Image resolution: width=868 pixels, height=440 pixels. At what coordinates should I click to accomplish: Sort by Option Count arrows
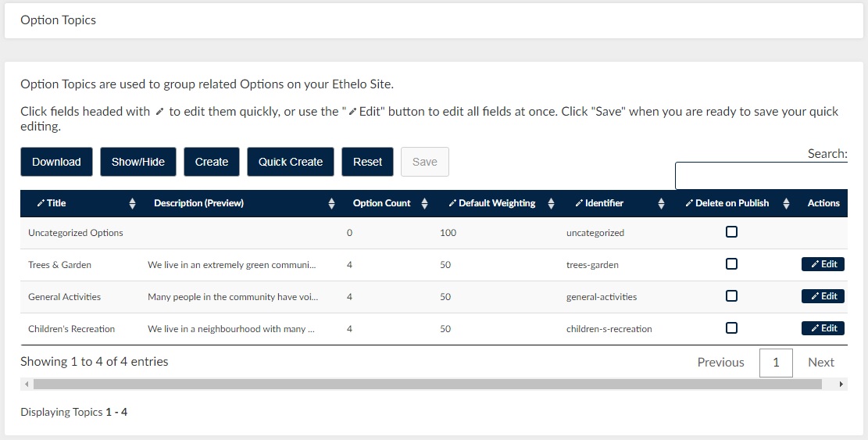tap(424, 204)
